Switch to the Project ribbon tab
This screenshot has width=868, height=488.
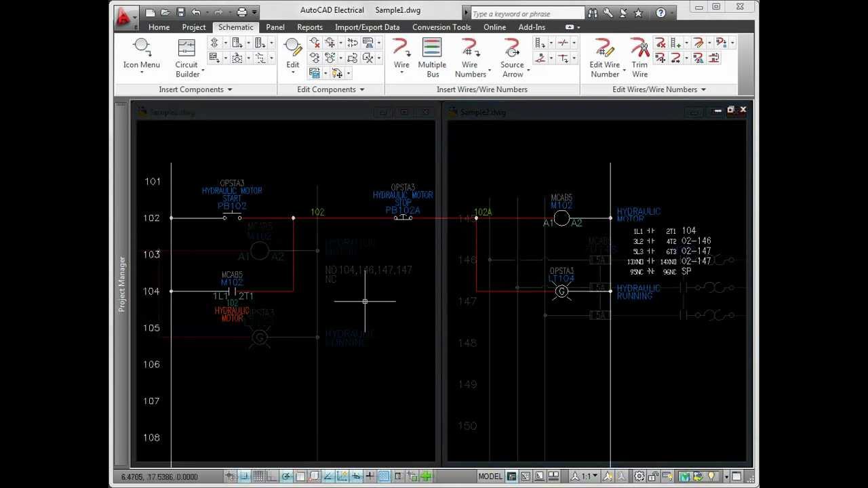[194, 27]
